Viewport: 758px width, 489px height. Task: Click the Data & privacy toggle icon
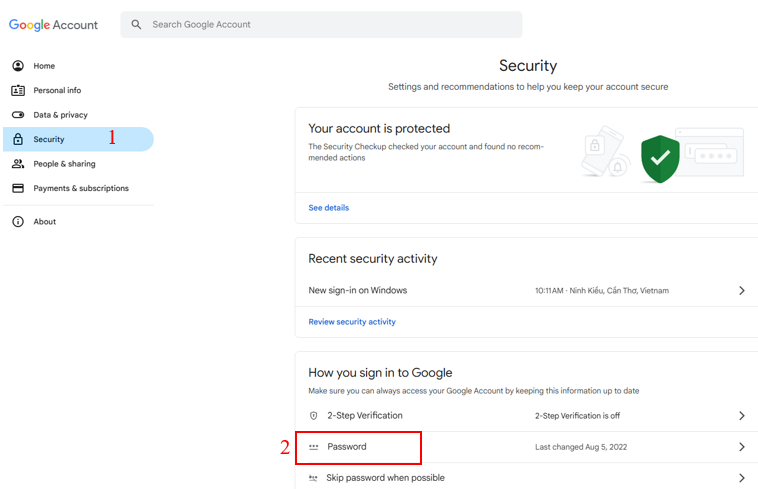coord(18,115)
